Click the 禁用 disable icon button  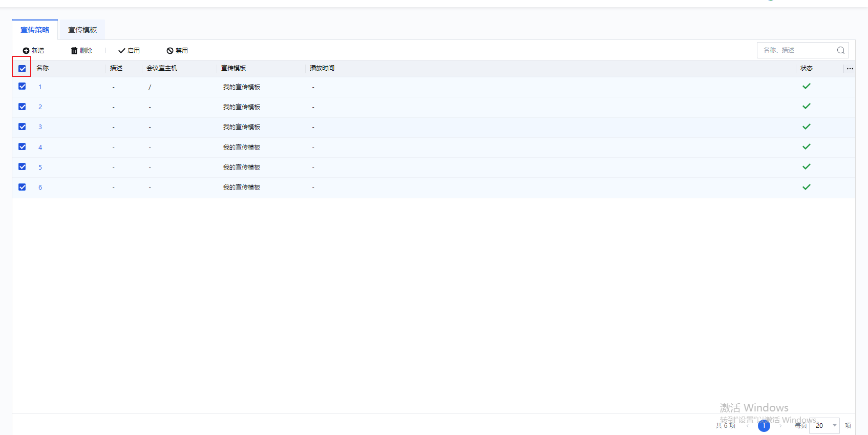177,51
